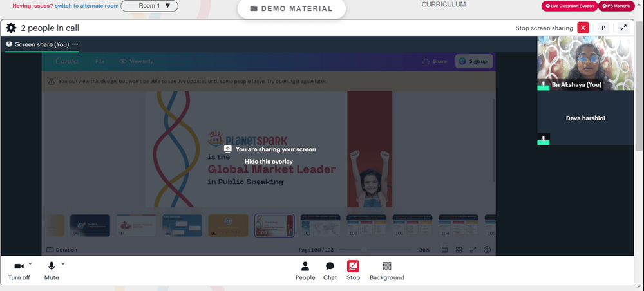Click Stop screen share in bottom bar

pyautogui.click(x=353, y=271)
